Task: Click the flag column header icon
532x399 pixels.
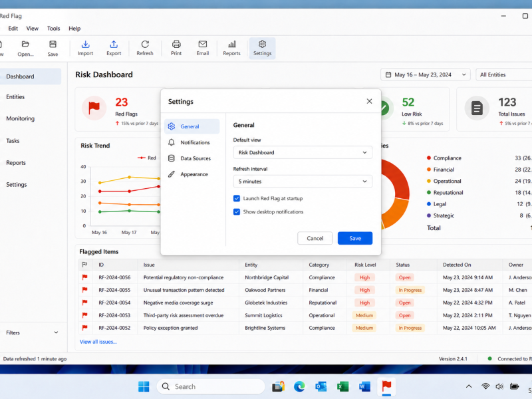Action: coord(85,265)
